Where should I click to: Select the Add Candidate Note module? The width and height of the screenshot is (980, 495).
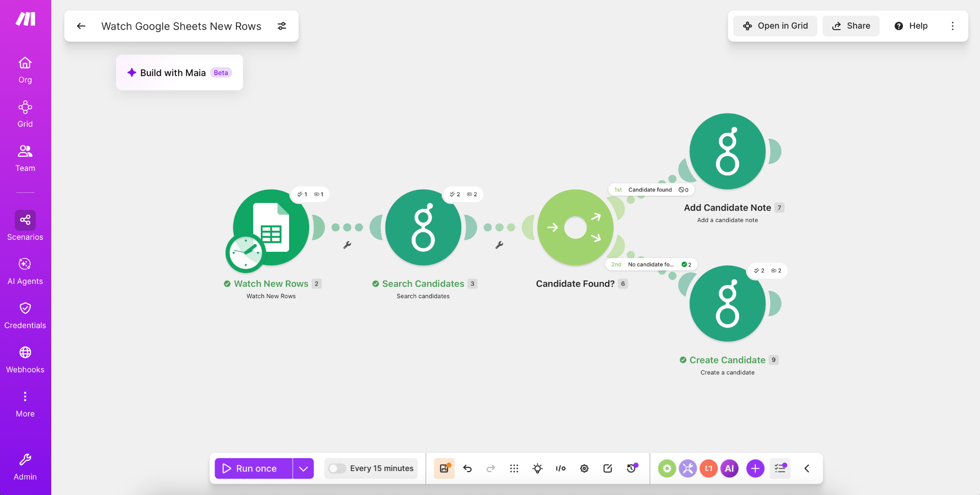[x=727, y=151]
